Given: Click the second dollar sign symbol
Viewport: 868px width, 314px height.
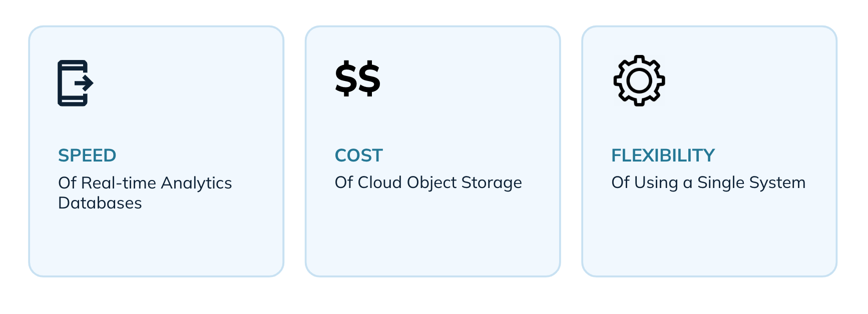Looking at the screenshot, I should point(369,78).
